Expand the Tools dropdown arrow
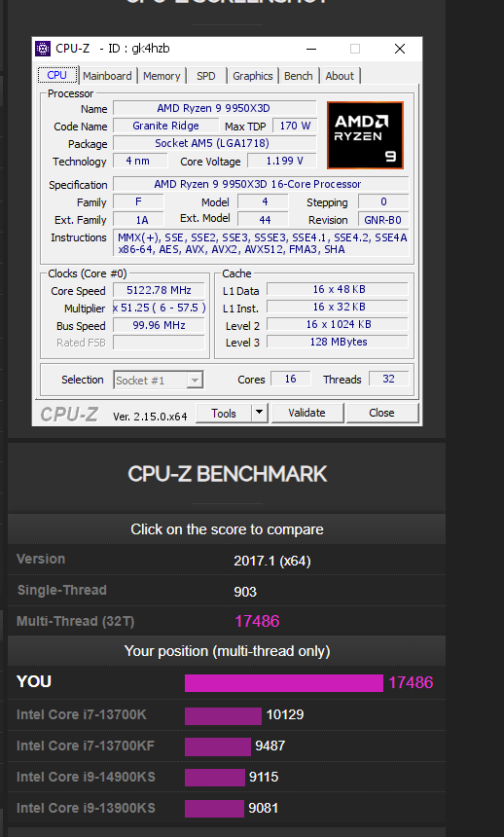Image resolution: width=504 pixels, height=837 pixels. 260,414
